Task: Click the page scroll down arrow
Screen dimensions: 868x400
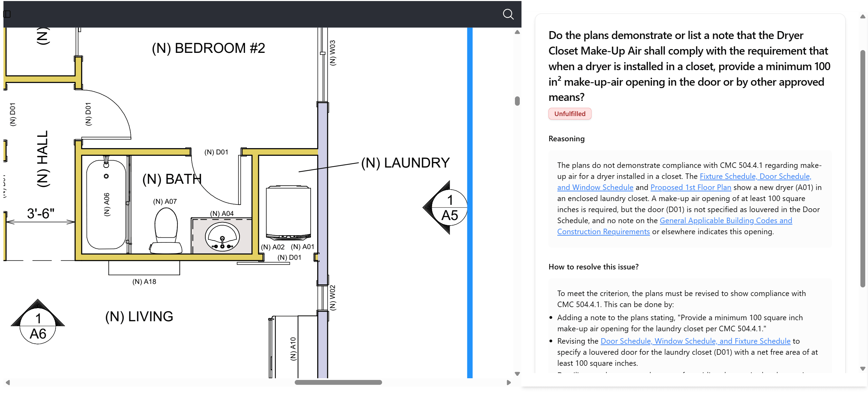Action: (x=863, y=369)
